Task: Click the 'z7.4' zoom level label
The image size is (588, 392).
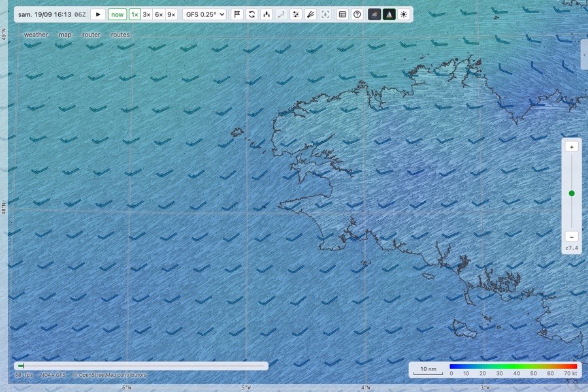Action: (572, 248)
